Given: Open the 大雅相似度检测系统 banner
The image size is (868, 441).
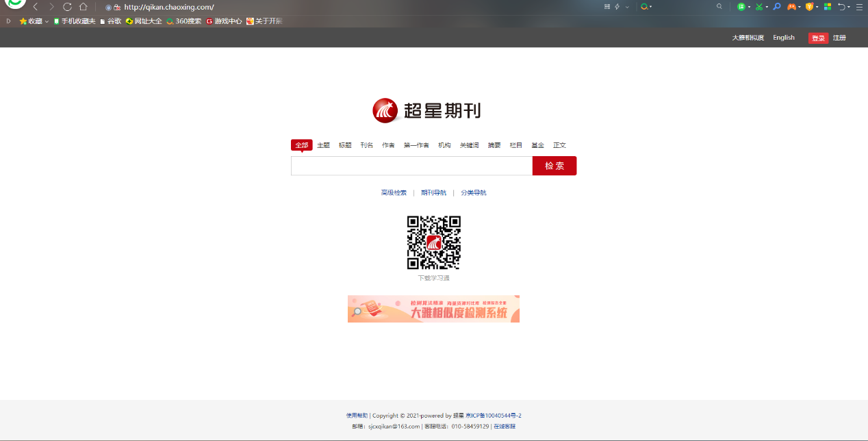Looking at the screenshot, I should click(x=433, y=309).
